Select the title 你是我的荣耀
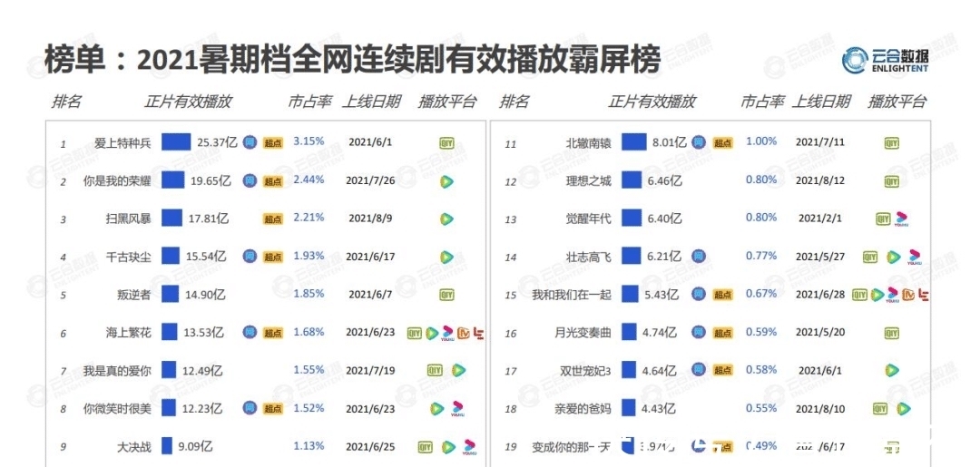 pos(117,181)
